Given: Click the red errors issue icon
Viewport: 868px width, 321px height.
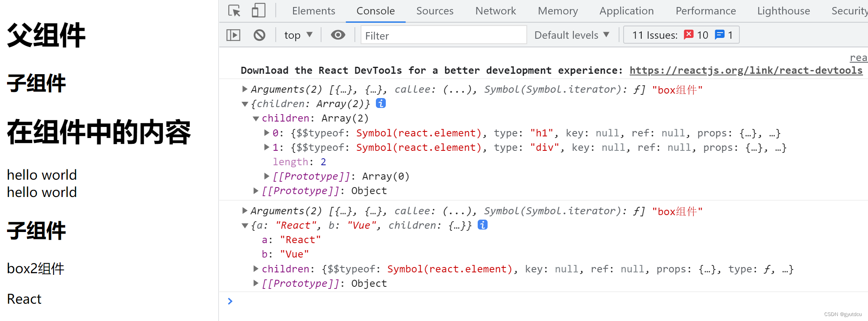Looking at the screenshot, I should pyautogui.click(x=688, y=35).
